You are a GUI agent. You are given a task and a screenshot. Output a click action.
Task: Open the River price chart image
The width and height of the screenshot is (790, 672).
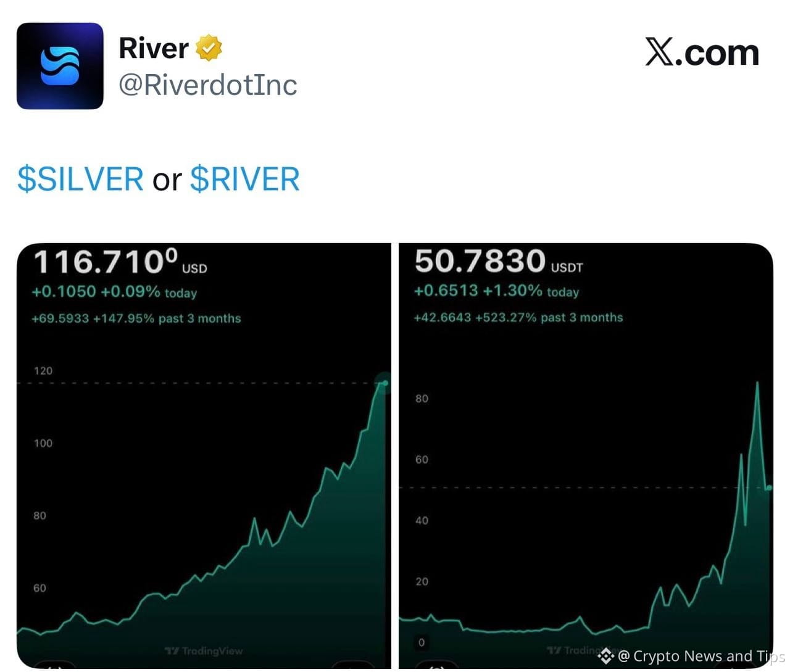tap(586, 455)
